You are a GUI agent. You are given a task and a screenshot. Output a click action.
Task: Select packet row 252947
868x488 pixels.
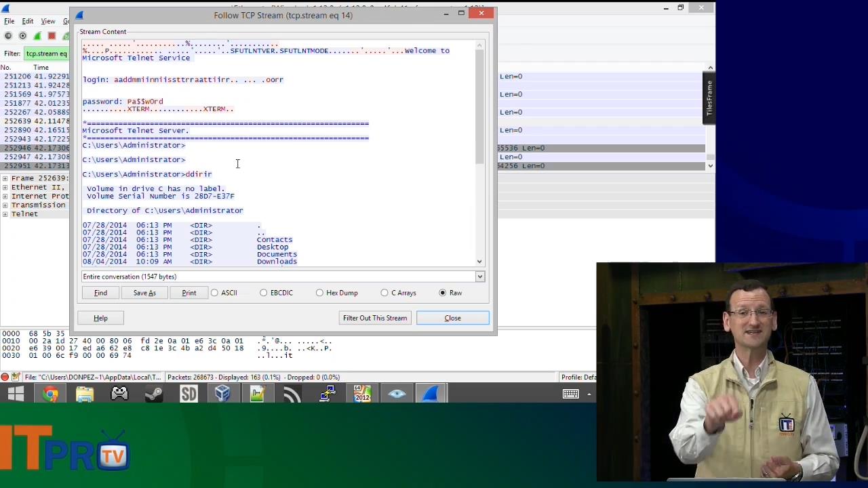[x=35, y=157]
